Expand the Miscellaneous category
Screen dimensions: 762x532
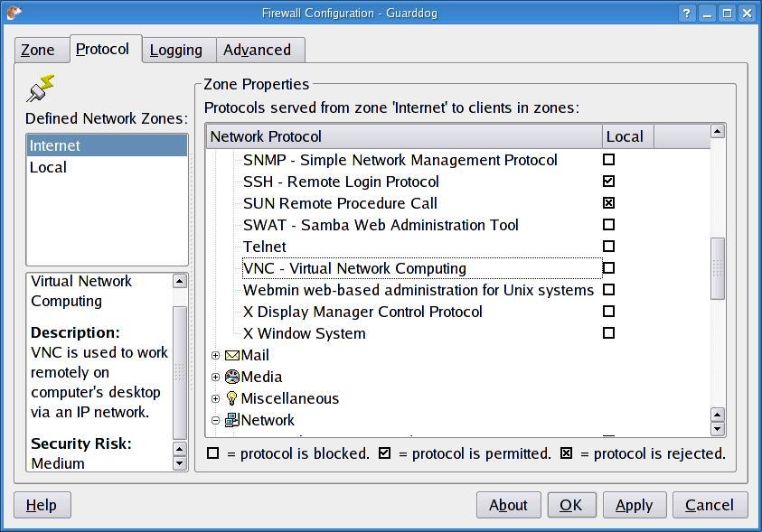coord(216,398)
